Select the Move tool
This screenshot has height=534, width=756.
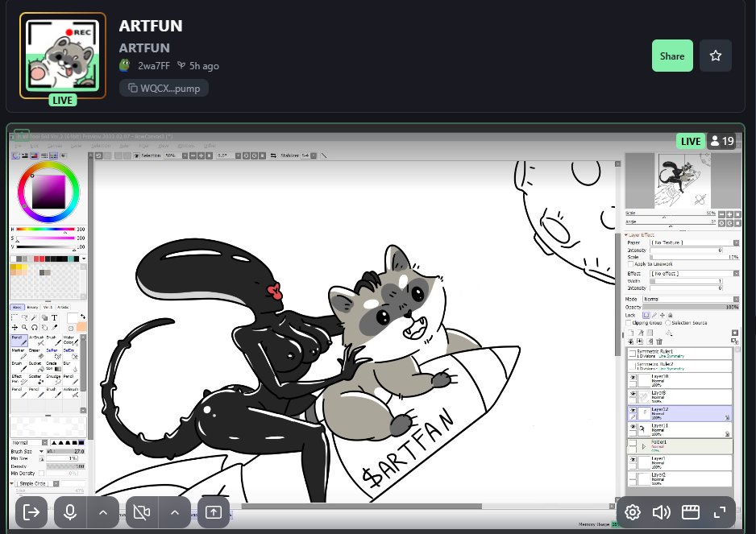15,327
